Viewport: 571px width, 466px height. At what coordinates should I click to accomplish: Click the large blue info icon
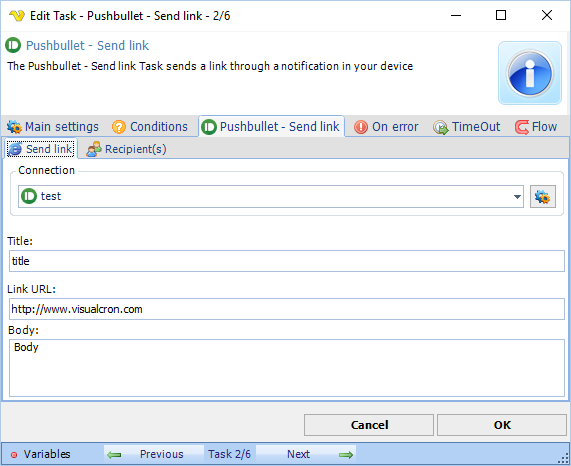[529, 73]
